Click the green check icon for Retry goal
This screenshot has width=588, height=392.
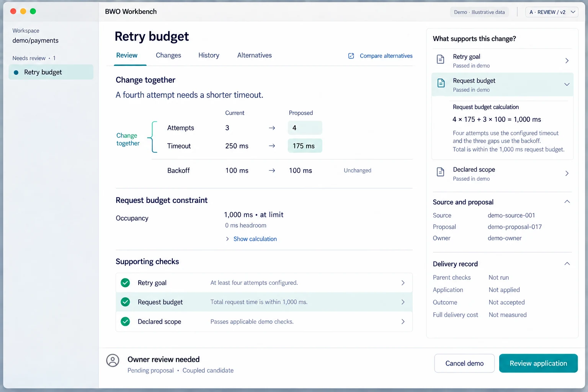(125, 283)
